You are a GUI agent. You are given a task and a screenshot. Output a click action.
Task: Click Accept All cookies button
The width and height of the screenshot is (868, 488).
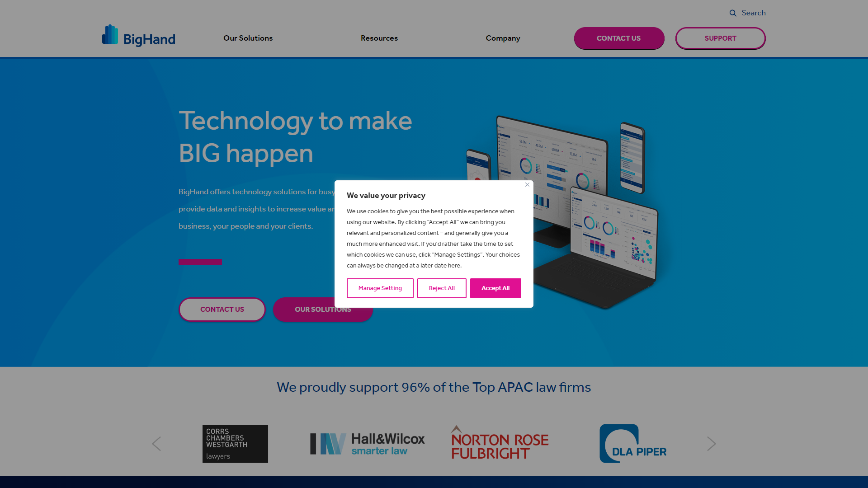point(495,288)
